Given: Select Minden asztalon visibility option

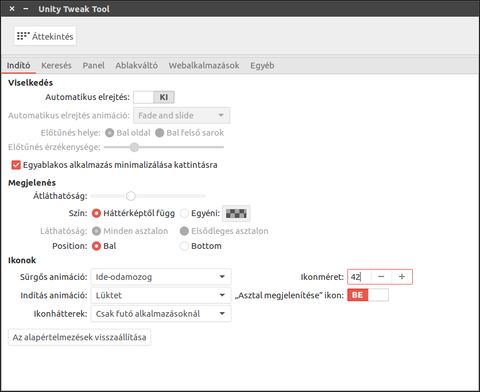Looking at the screenshot, I should [96, 231].
